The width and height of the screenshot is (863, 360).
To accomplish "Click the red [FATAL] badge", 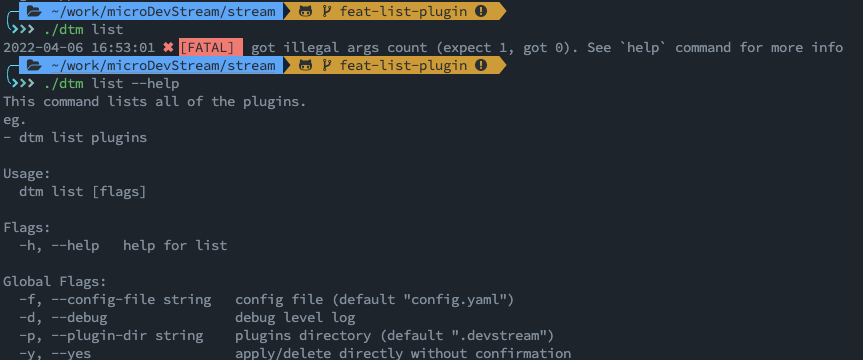I will click(211, 47).
